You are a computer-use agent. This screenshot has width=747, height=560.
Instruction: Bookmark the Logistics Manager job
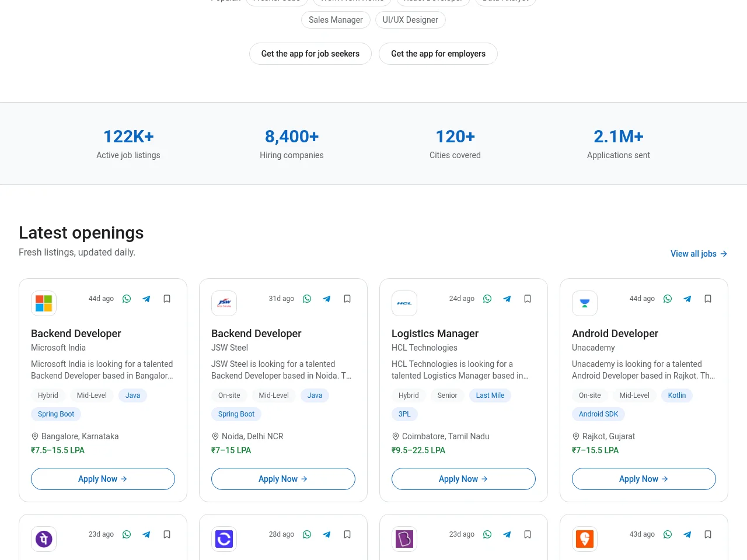[x=528, y=299]
